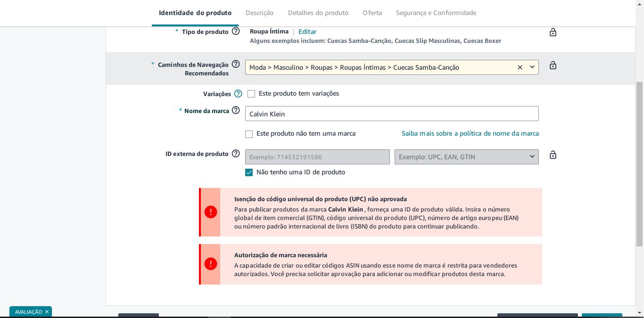644x318 pixels.
Task: Open the Descrição tab
Action: point(259,13)
